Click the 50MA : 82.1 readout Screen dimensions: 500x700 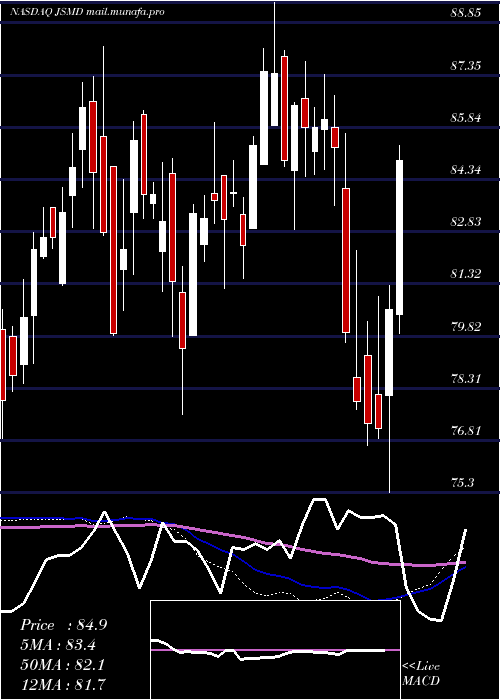pos(62,665)
